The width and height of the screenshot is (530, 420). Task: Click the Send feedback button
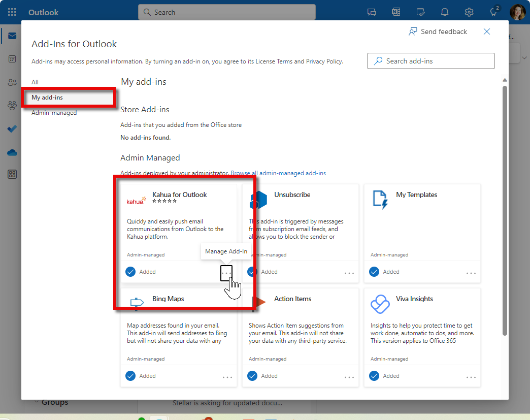point(438,31)
